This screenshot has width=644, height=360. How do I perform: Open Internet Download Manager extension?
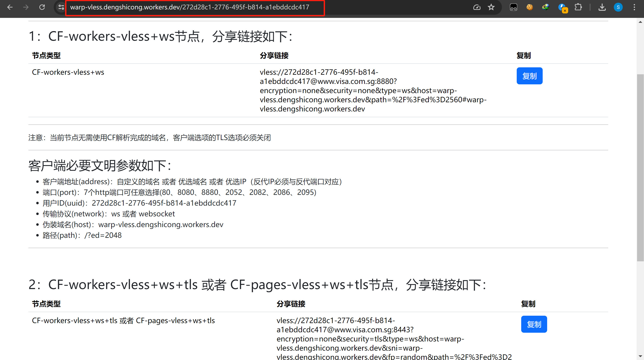point(546,7)
